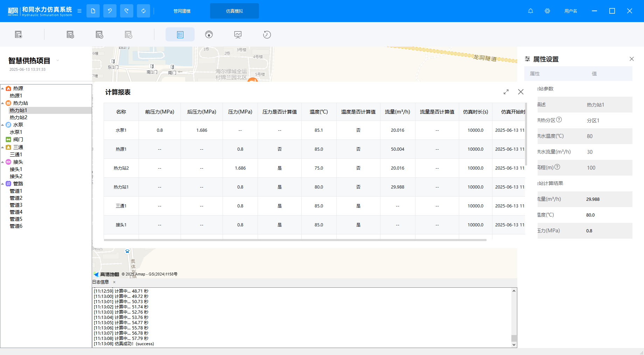Click the history clock toolbar icon
This screenshot has width=644, height=355.
point(267,34)
